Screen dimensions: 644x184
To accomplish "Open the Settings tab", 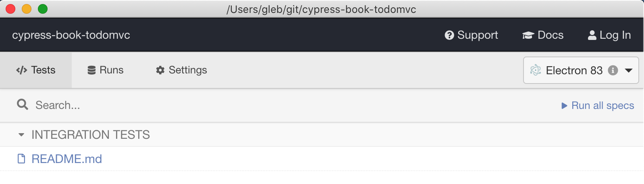I will click(181, 70).
